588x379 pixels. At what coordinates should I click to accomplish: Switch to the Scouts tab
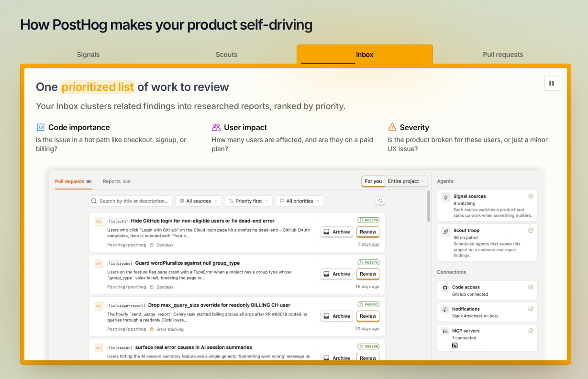(x=226, y=55)
